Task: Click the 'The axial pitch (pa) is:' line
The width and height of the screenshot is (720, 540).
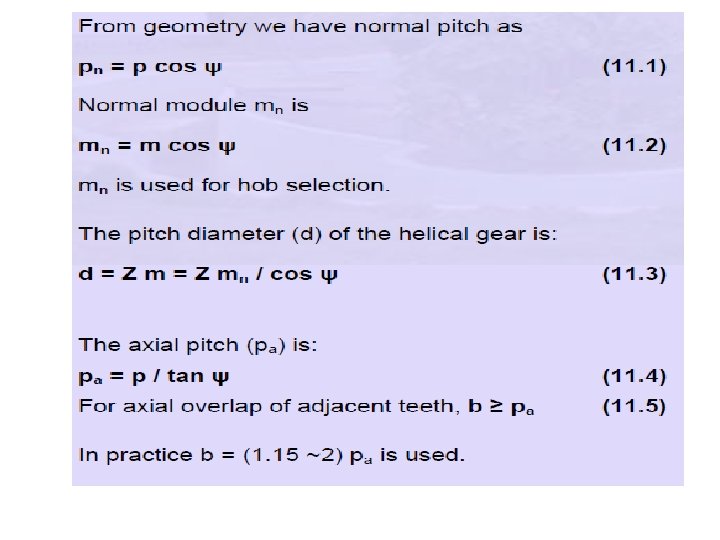Action: (x=198, y=345)
